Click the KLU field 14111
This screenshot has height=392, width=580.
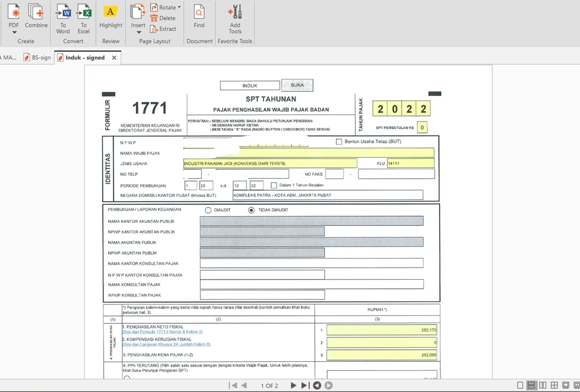(411, 163)
